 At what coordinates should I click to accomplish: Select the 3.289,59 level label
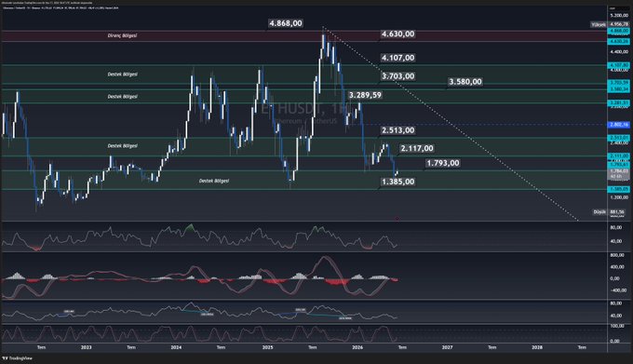365,95
